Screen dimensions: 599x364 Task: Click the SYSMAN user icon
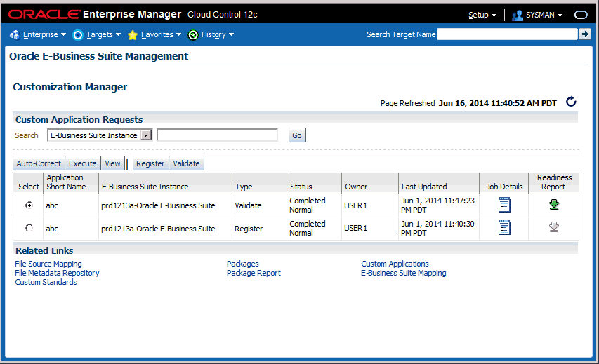(x=518, y=15)
